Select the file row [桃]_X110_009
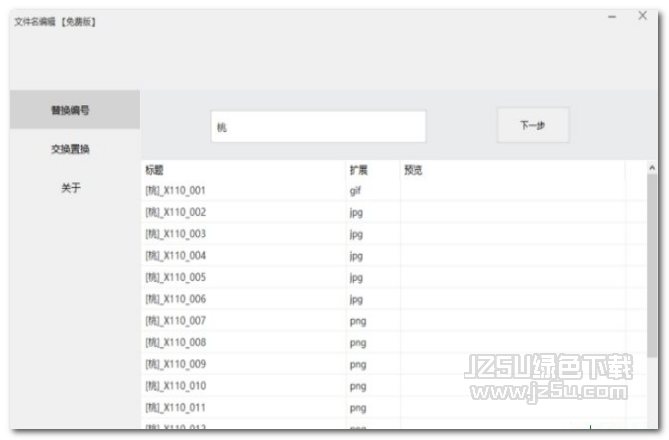The height and width of the screenshot is (440, 669). click(x=176, y=364)
